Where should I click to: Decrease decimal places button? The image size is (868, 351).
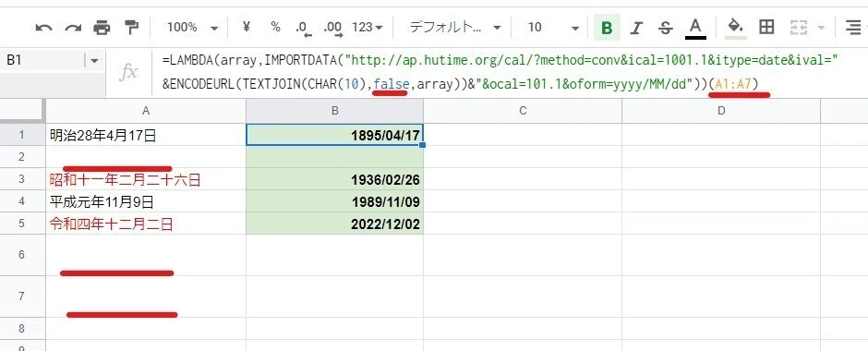304,28
